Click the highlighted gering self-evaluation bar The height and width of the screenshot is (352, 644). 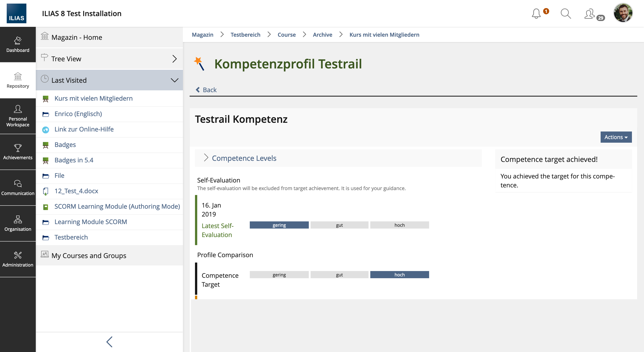(x=279, y=225)
